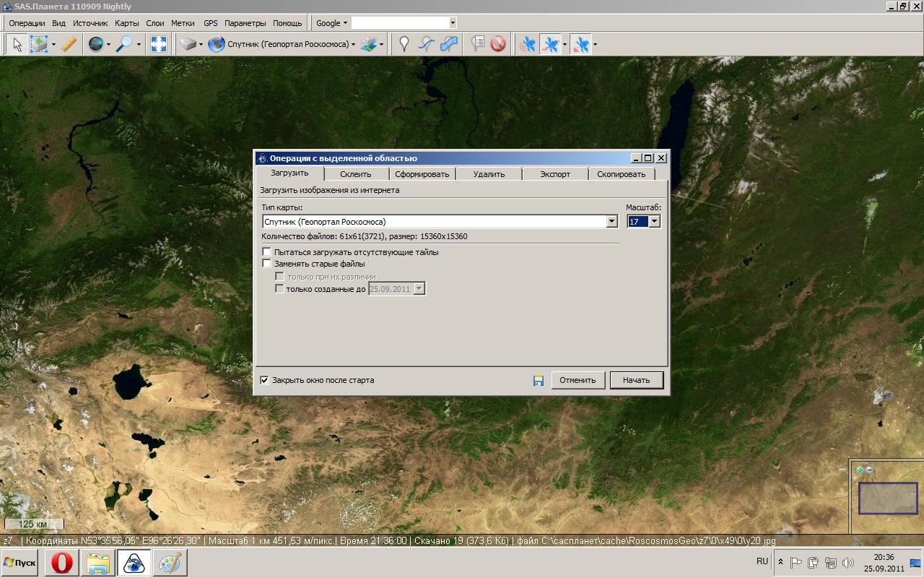Check the replace old files option

[x=267, y=264]
